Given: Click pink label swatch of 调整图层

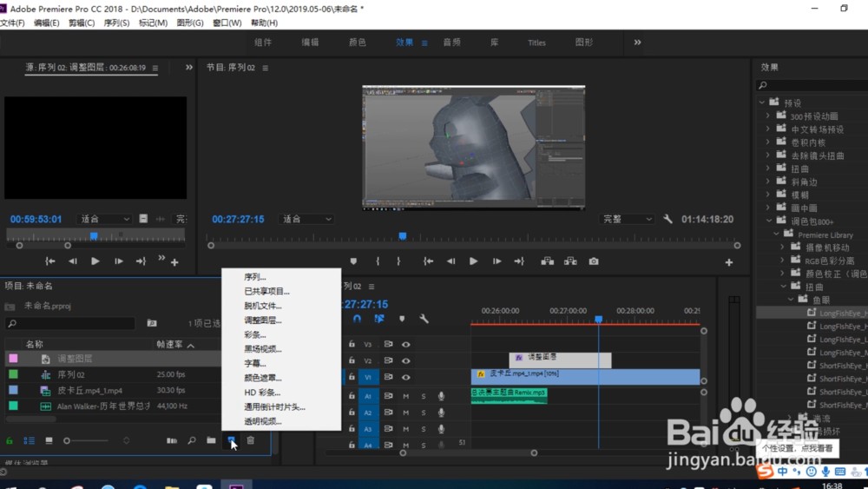Looking at the screenshot, I should 13,359.
